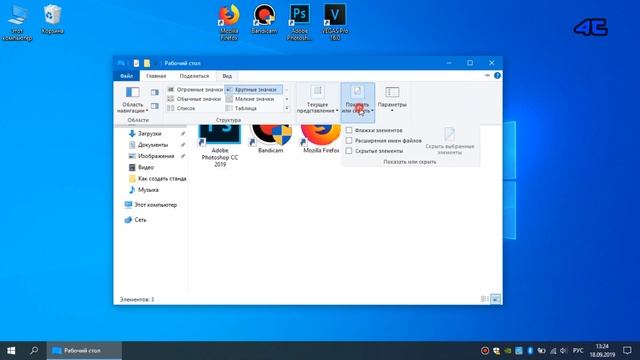This screenshot has height=360, width=640.
Task: Click the "Рабочий стол" taskbar button
Action: point(84,351)
